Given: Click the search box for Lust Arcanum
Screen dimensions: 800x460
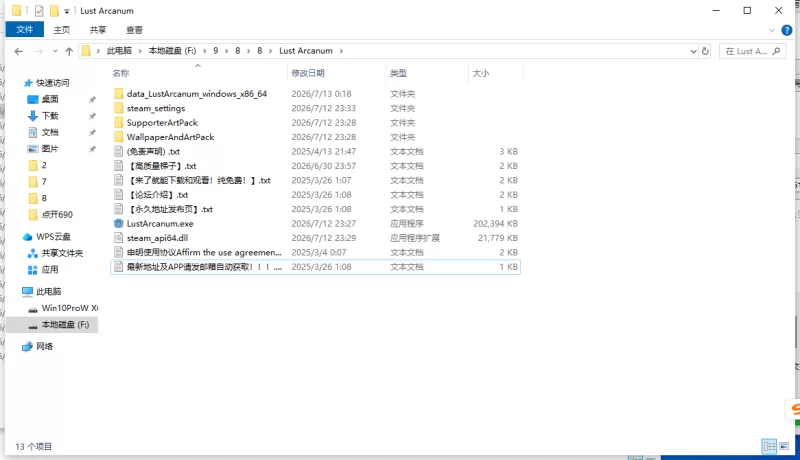Looking at the screenshot, I should coord(753,51).
